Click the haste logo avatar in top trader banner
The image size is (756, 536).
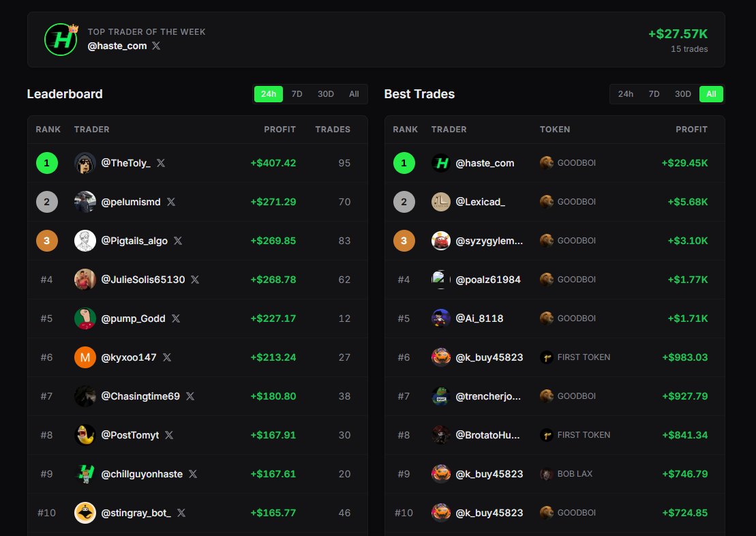click(61, 40)
